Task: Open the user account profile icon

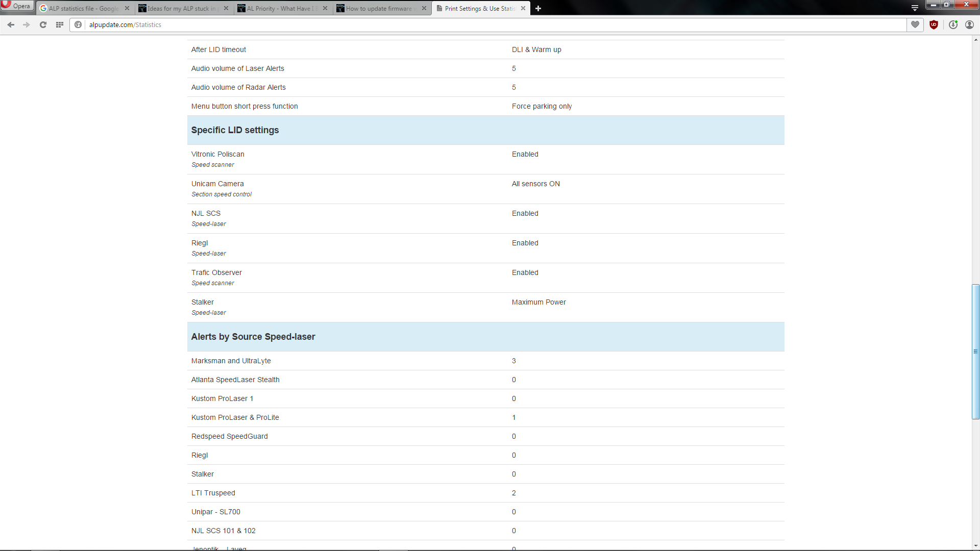Action: click(x=969, y=24)
